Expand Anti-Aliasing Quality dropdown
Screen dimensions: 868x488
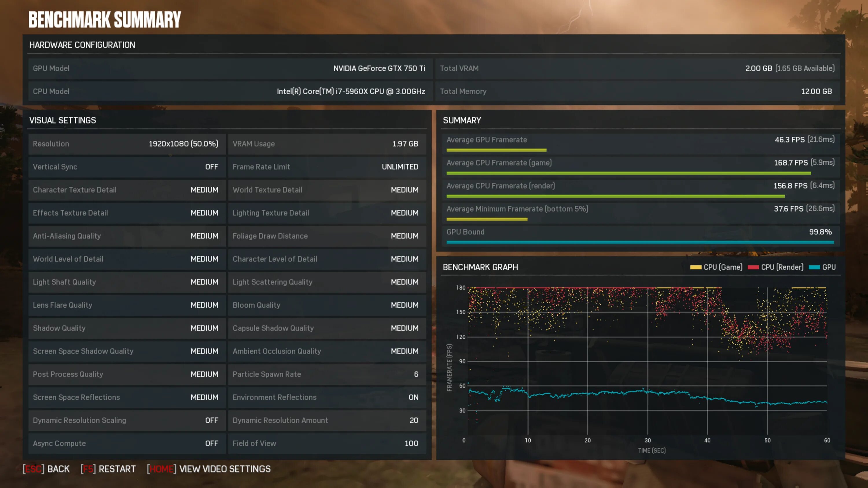203,235
